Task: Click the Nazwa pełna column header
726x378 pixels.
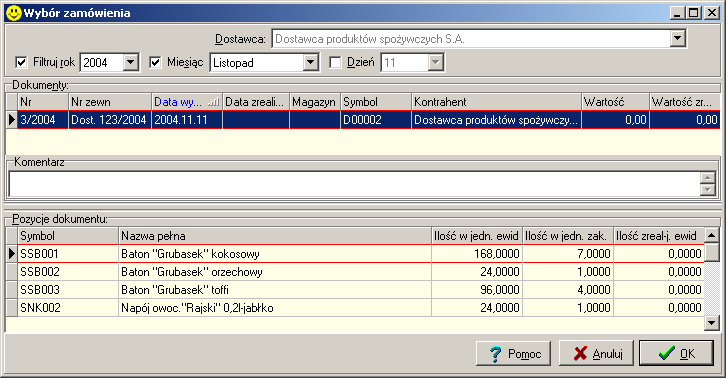Action: (275, 236)
